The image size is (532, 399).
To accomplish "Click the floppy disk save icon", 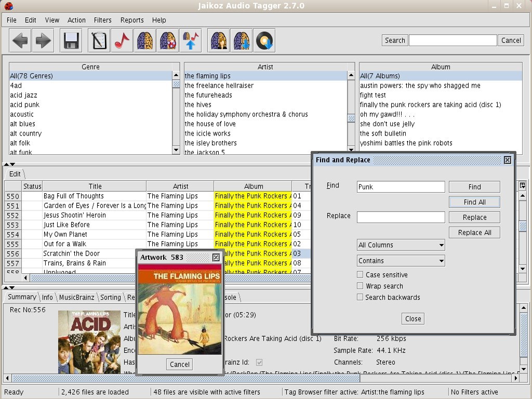I will click(71, 41).
